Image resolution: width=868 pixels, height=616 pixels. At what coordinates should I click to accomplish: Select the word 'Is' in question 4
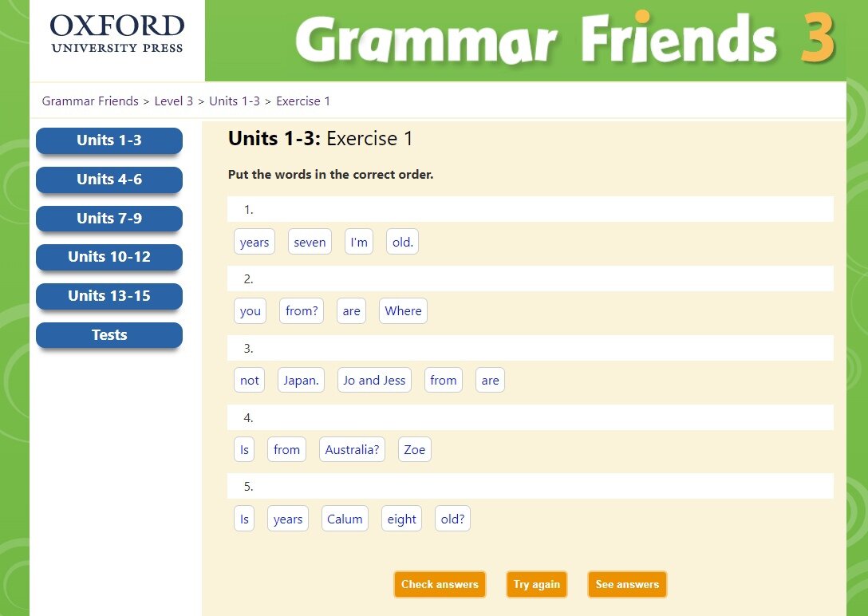(244, 449)
